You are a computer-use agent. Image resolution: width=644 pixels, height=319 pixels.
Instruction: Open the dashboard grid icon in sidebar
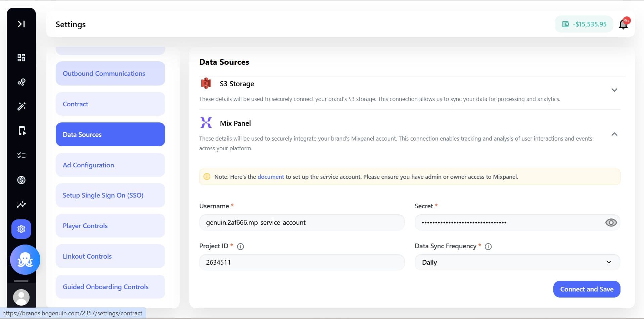coord(21,58)
